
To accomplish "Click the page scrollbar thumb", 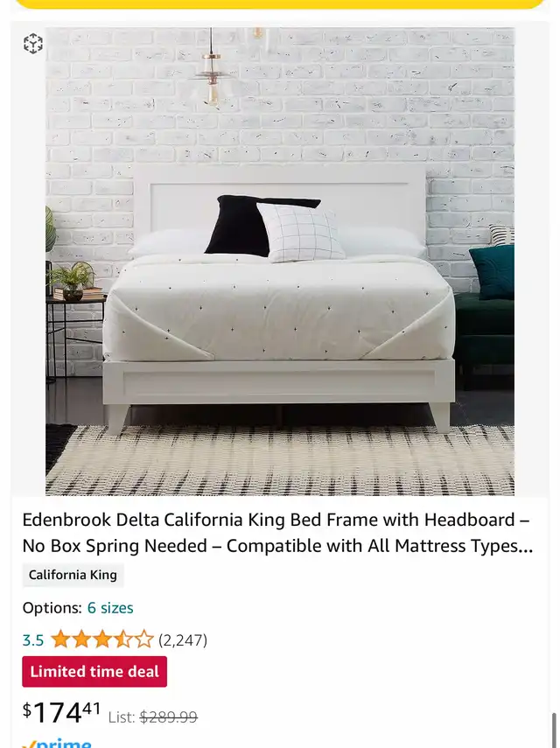I will click(554, 731).
